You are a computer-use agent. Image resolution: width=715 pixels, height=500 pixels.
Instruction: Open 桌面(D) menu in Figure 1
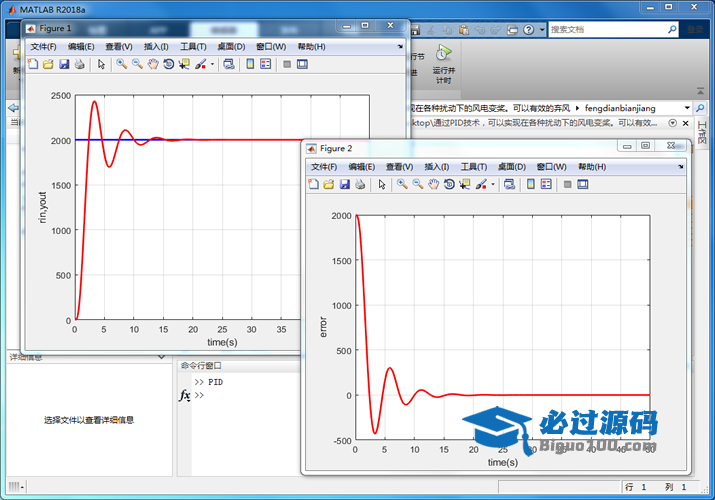tap(231, 46)
